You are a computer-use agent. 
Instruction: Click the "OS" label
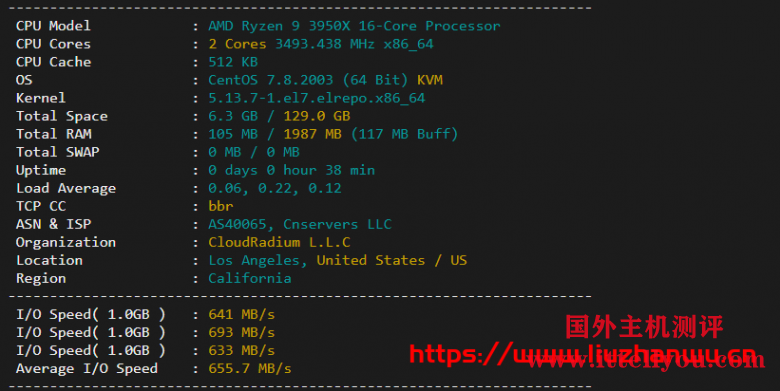(x=24, y=80)
